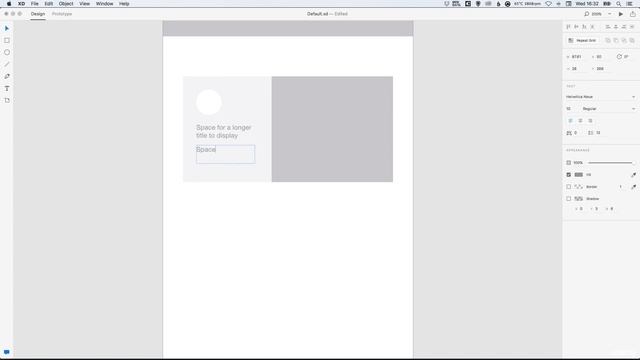This screenshot has width=640, height=360.
Task: Click the share icon in title bar
Action: coord(633,14)
